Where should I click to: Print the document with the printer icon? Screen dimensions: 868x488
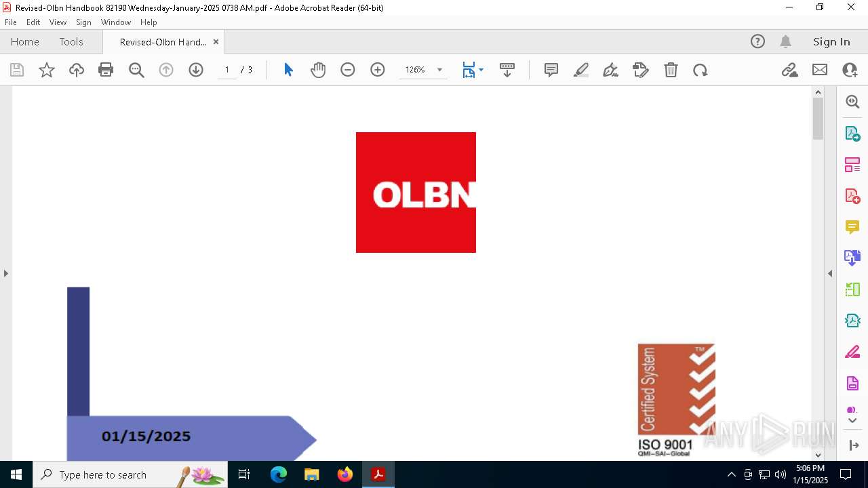point(106,70)
